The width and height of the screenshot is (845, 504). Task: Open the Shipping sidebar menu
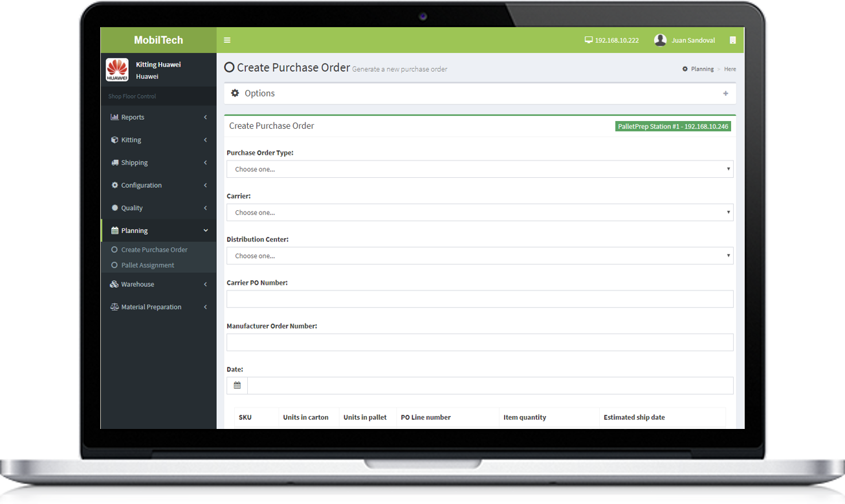pyautogui.click(x=159, y=162)
